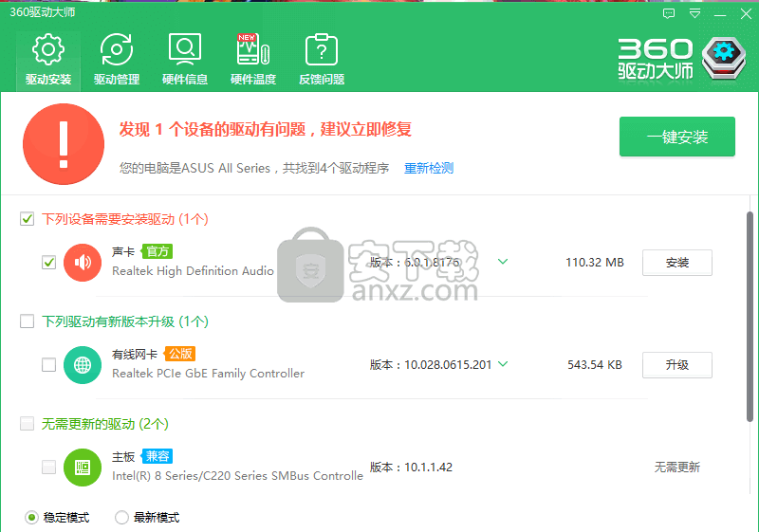The width and height of the screenshot is (759, 532).
Task: Click the 一键安装 button
Action: (677, 137)
